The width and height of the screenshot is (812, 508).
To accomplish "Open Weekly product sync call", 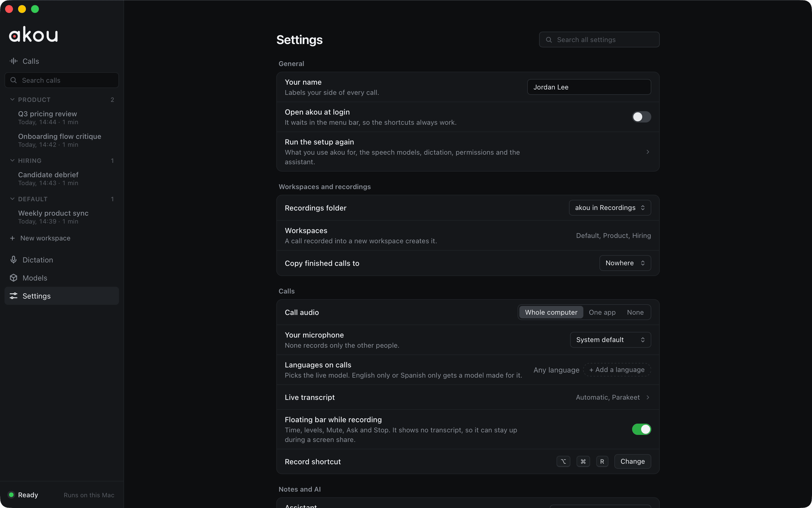I will pos(62,217).
